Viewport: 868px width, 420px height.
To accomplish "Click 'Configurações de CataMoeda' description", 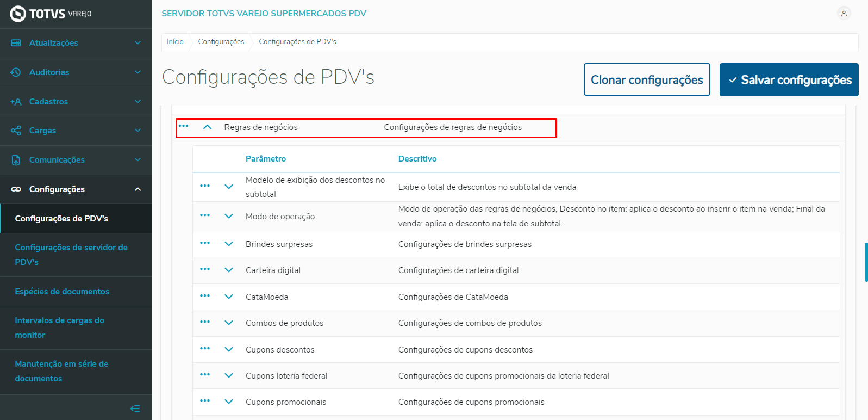I will point(453,297).
